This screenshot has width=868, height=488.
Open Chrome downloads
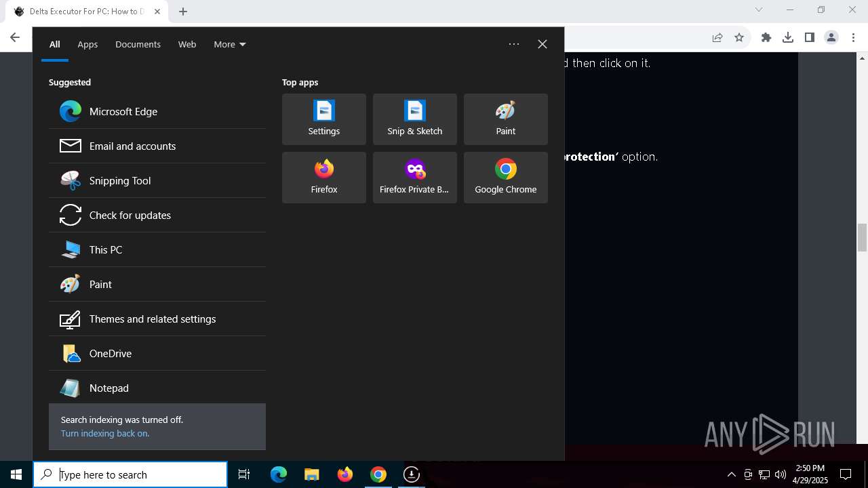tap(788, 37)
